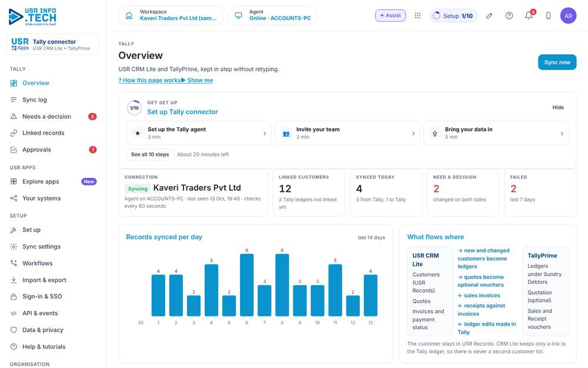The height and width of the screenshot is (368, 588).
Task: Open the How this page works link
Action: 149,80
